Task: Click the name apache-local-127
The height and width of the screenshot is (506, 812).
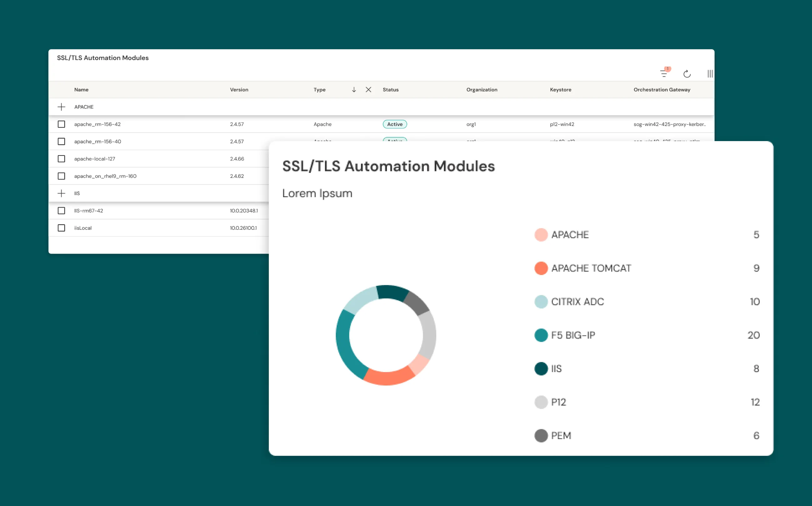Action: coord(94,159)
